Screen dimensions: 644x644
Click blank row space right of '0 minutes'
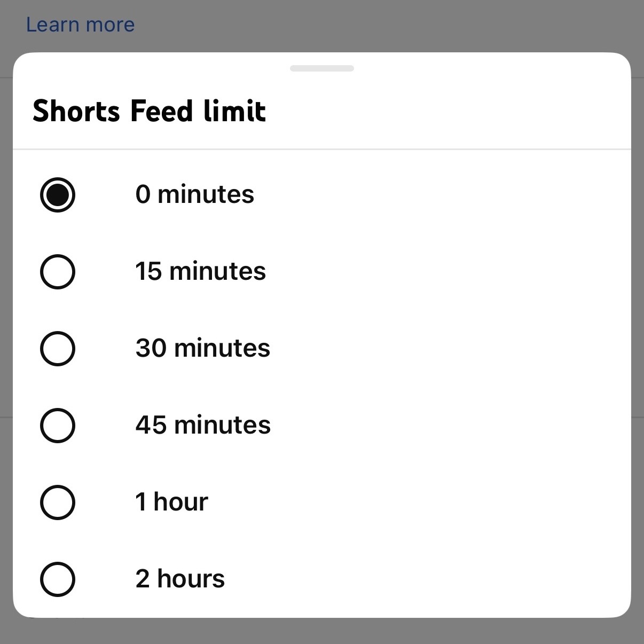click(x=427, y=194)
